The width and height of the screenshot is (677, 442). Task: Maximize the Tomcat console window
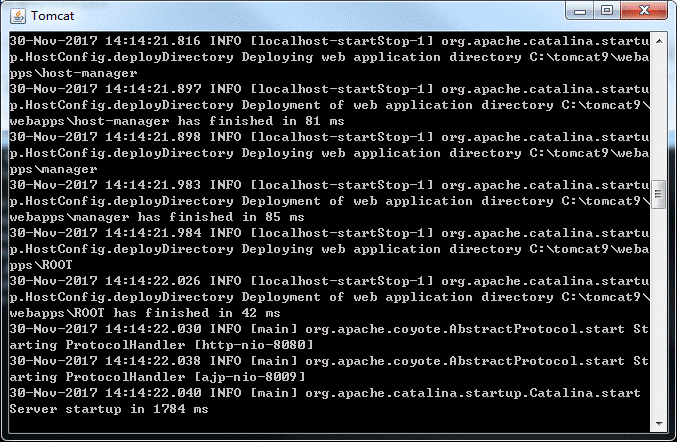(x=607, y=11)
